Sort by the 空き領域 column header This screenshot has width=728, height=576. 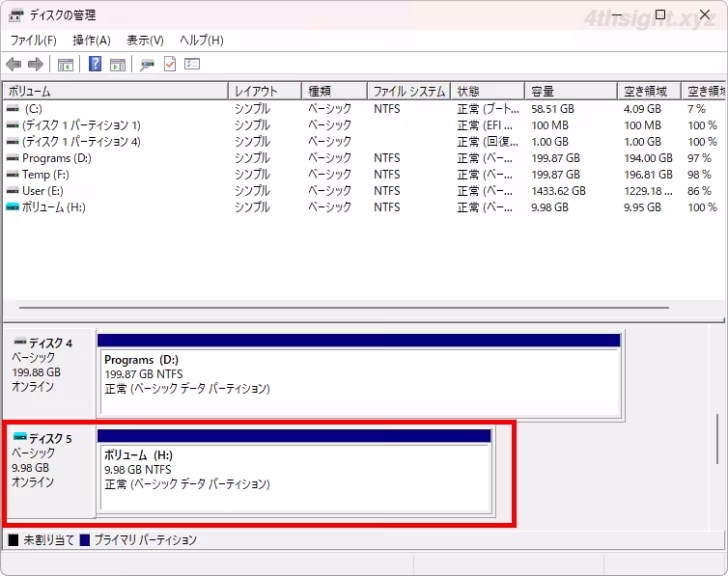click(649, 91)
